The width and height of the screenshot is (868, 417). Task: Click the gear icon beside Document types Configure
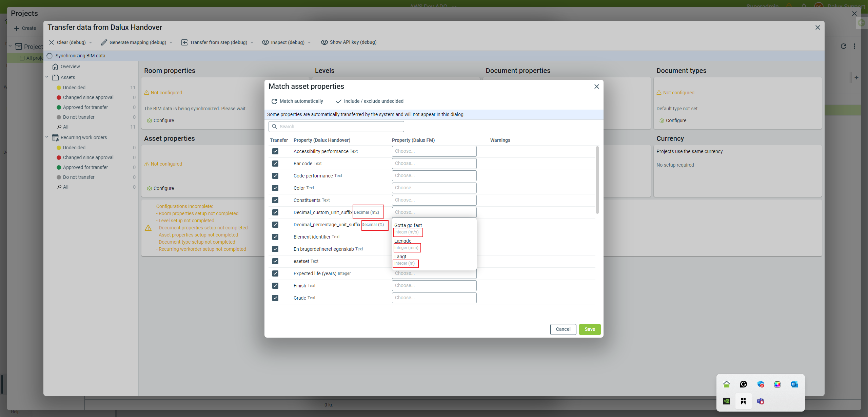[x=662, y=121]
